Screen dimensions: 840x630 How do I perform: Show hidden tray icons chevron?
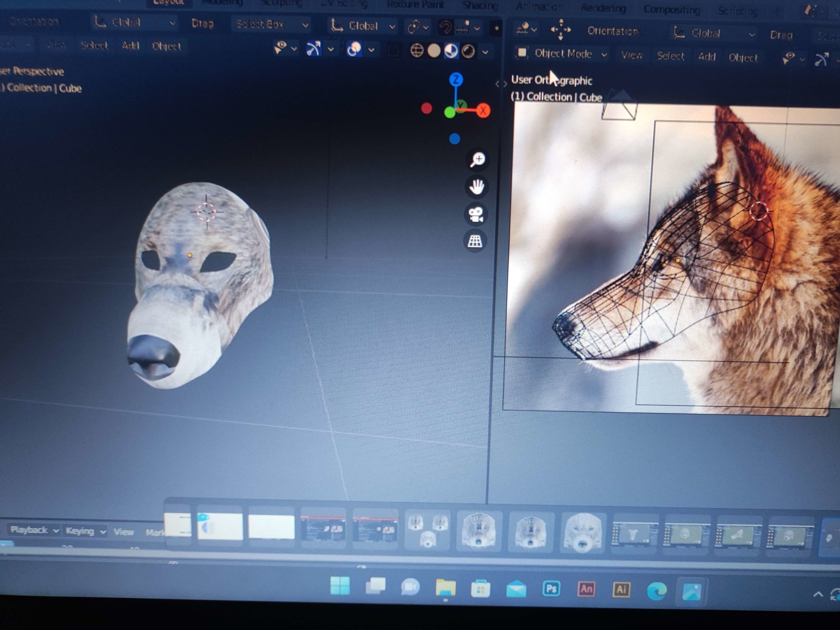click(x=818, y=594)
